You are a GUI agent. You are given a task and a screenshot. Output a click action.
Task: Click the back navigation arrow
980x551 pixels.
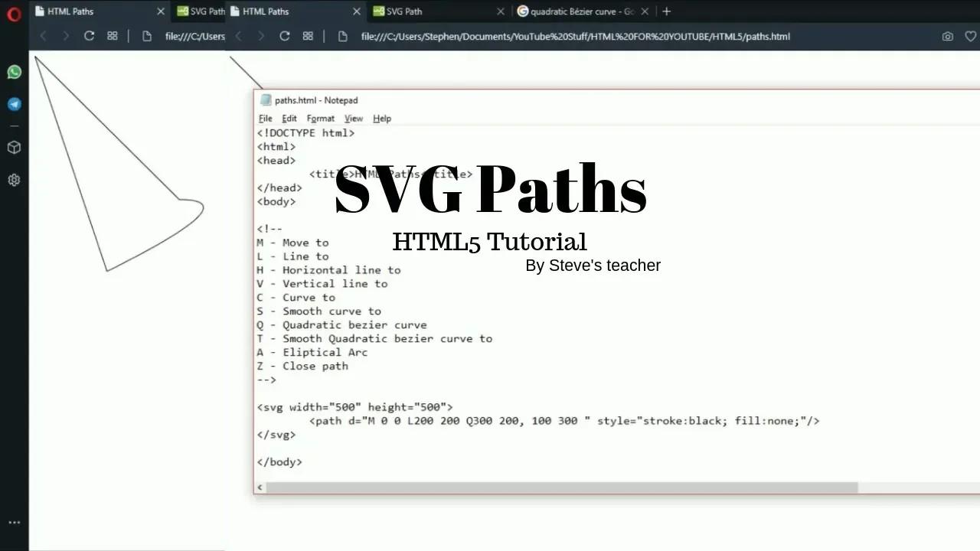(238, 36)
